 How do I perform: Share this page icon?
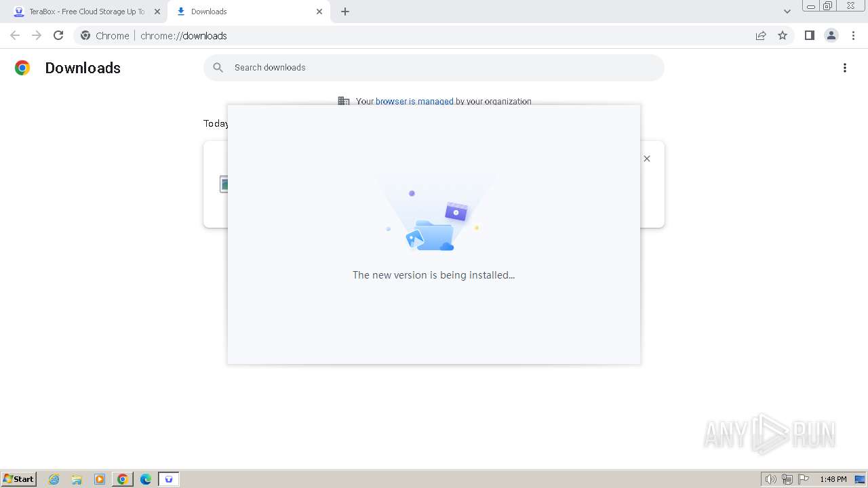761,36
